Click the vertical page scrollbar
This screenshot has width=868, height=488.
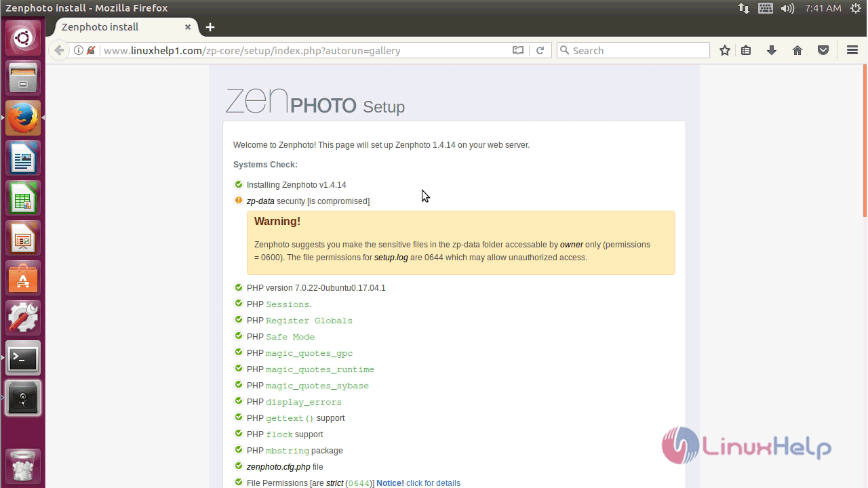[x=865, y=140]
